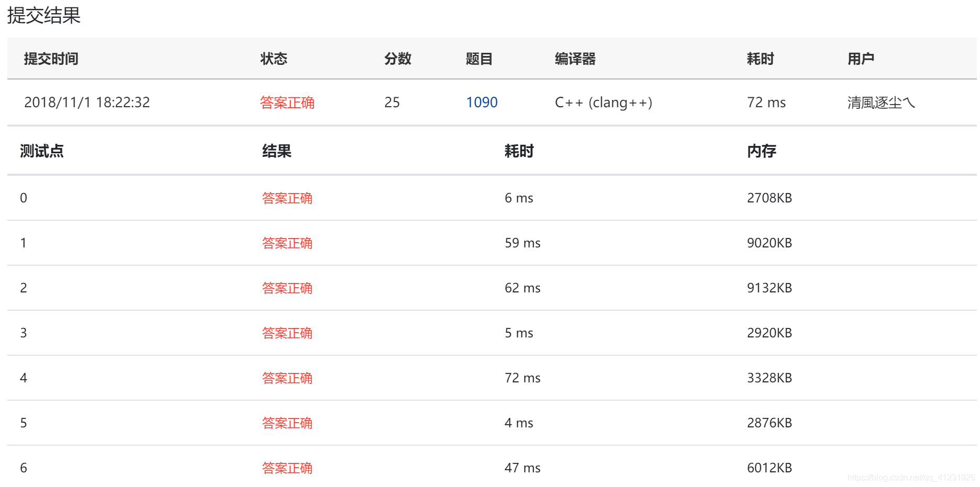Image resolution: width=980 pixels, height=487 pixels.
Task: Click memory value 3328KB
Action: (770, 378)
